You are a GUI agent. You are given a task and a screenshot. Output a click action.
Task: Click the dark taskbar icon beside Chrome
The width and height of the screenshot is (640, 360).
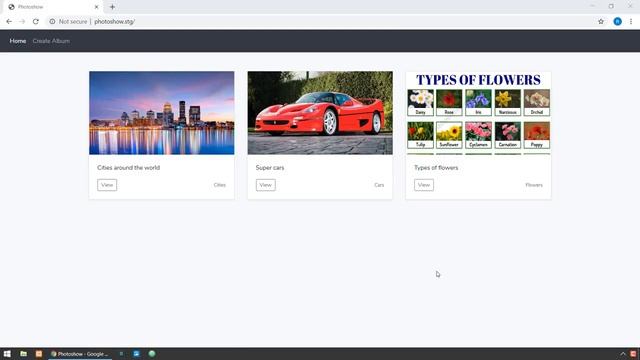[x=121, y=354]
